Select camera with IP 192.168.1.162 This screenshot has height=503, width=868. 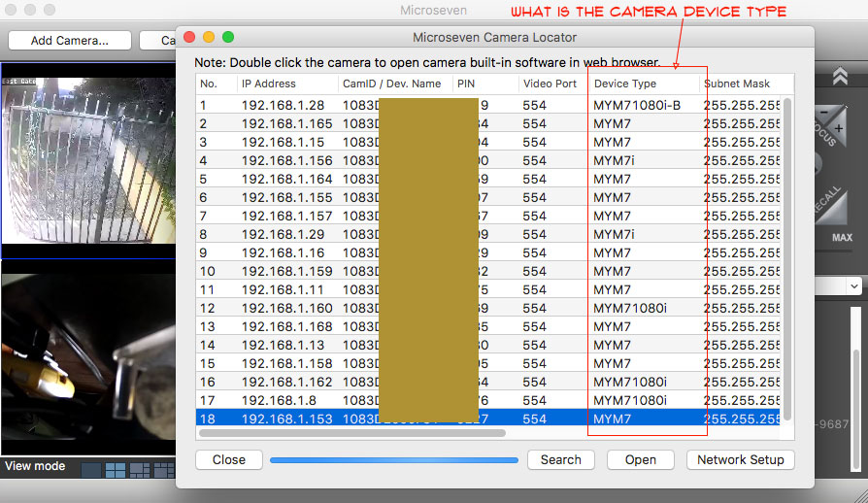point(487,382)
